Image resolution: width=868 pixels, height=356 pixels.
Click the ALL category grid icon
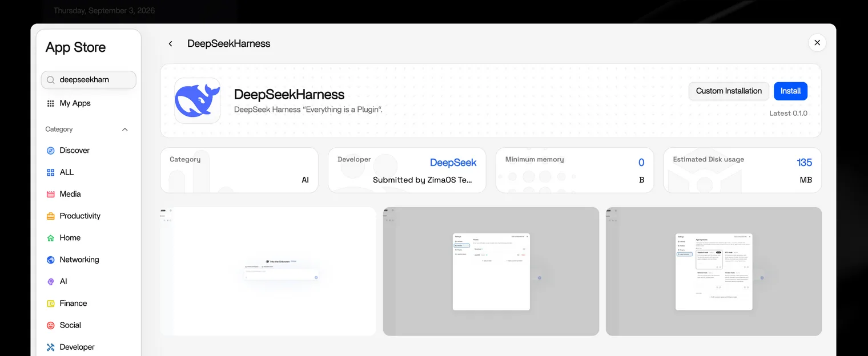tap(51, 172)
